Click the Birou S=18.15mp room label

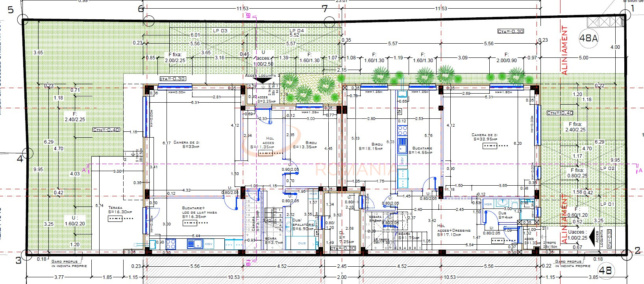pyautogui.click(x=371, y=146)
